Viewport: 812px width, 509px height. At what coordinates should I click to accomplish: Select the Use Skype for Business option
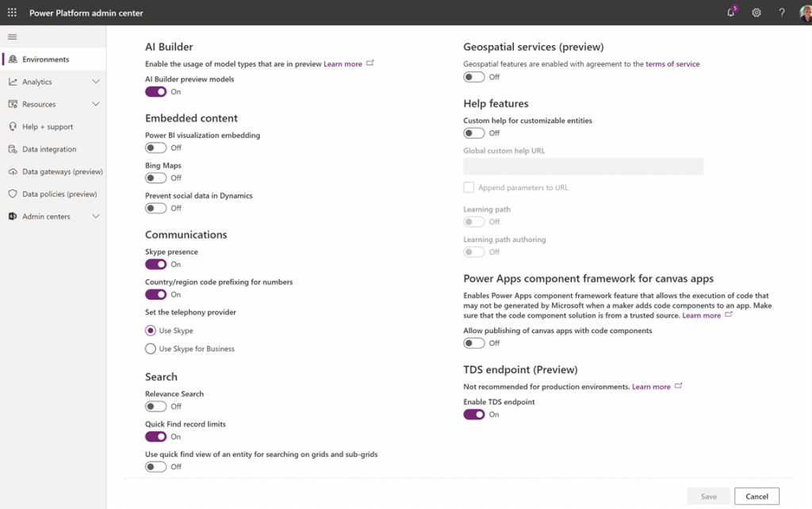[151, 349]
